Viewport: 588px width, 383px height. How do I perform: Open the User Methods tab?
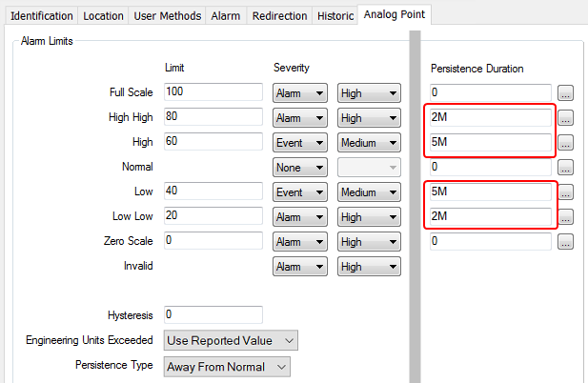coord(167,16)
